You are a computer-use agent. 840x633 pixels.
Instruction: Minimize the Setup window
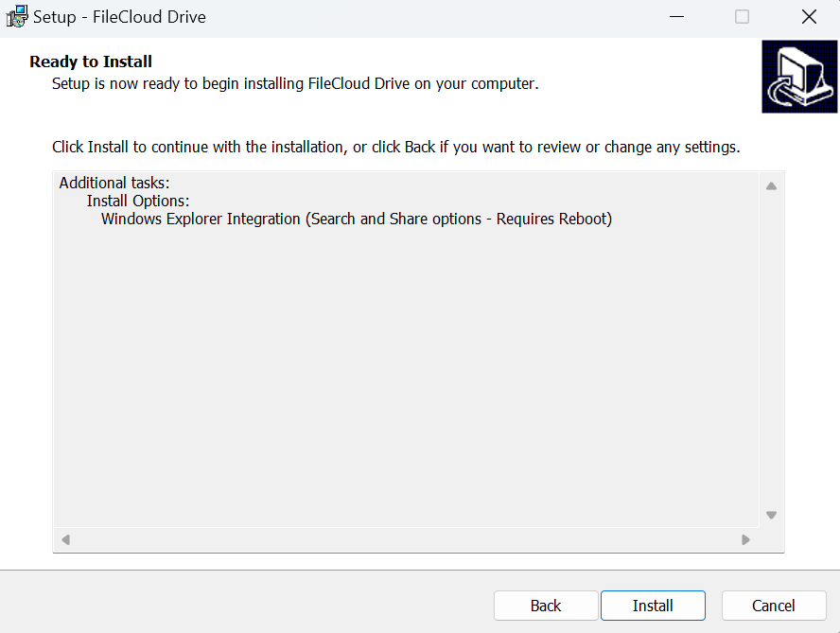pyautogui.click(x=675, y=17)
